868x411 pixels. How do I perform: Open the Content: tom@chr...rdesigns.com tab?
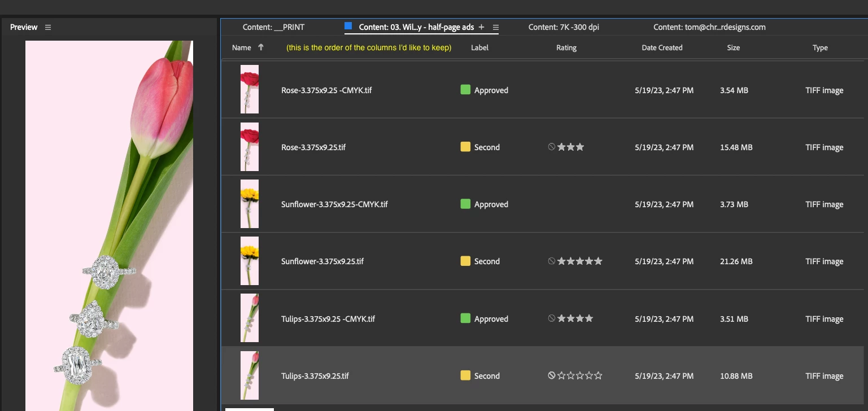point(709,27)
